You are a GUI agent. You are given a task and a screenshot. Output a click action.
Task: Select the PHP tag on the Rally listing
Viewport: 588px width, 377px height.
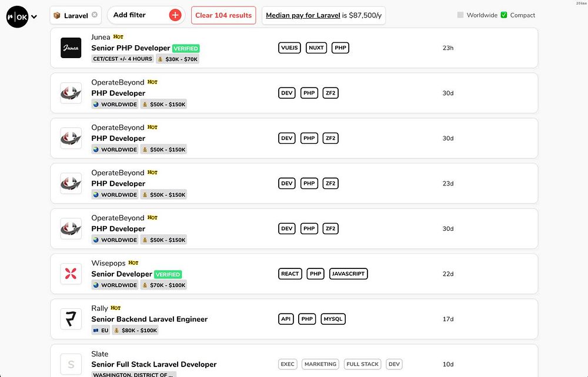pos(307,319)
